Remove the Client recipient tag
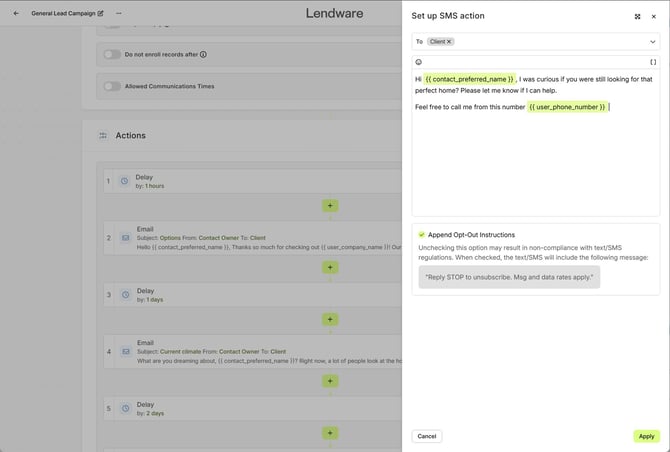The image size is (670, 452). click(x=450, y=42)
